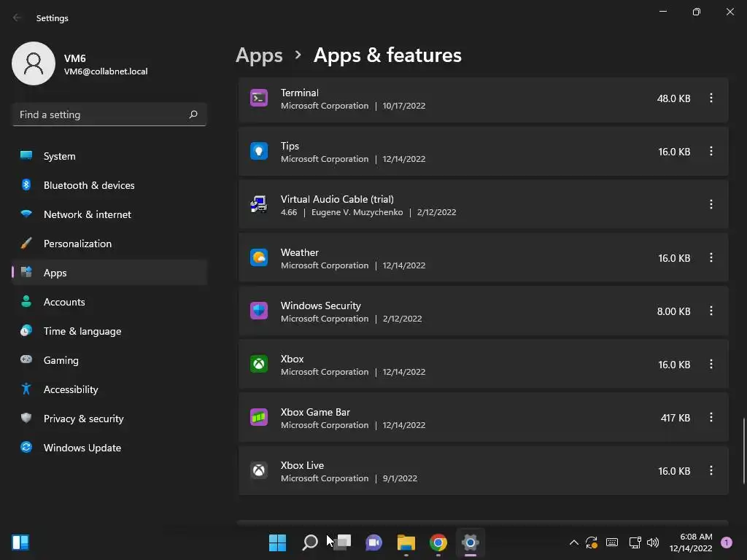Click the user avatar picture

tap(34, 63)
